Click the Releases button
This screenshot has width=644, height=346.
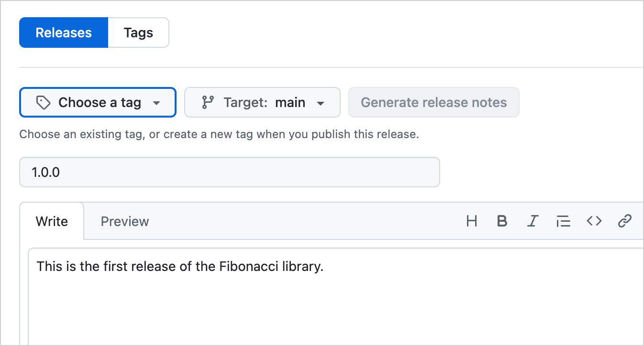click(x=64, y=32)
